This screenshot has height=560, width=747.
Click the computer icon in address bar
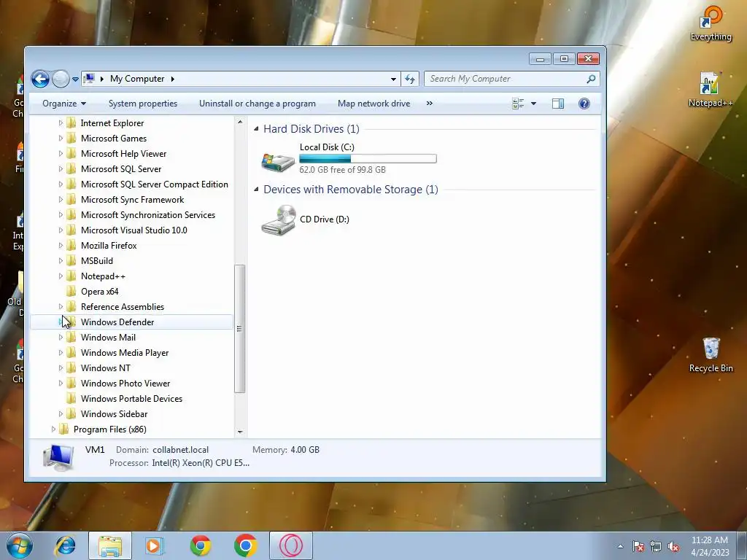89,79
